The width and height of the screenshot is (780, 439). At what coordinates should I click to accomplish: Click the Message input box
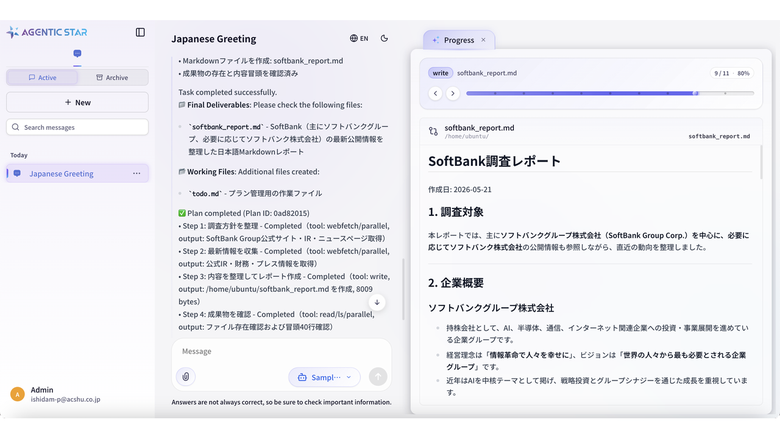click(x=282, y=351)
